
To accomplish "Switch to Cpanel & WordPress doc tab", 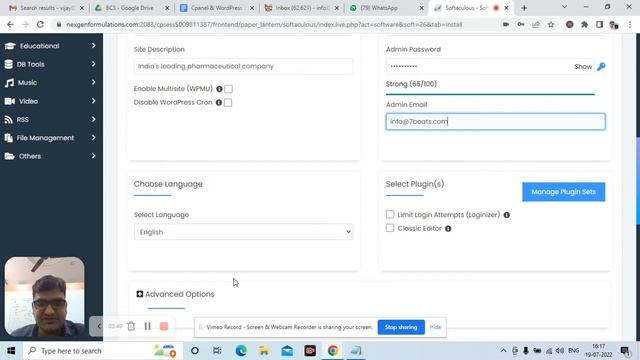I will click(217, 8).
